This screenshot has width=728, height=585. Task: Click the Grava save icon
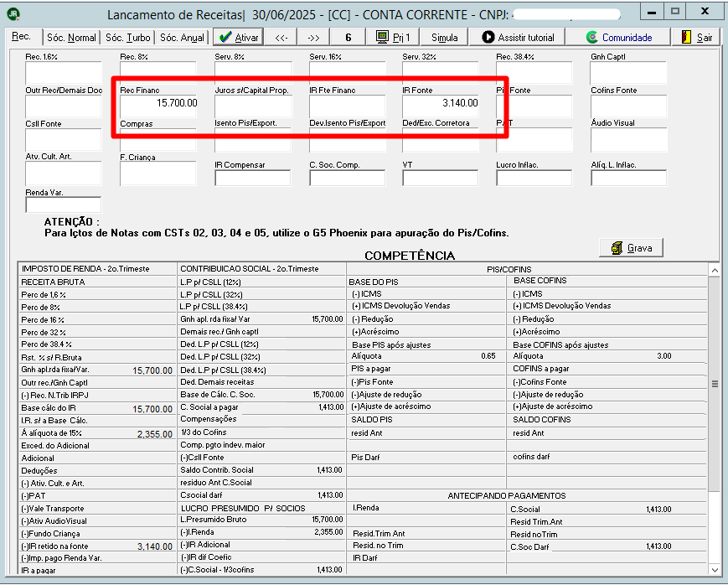tap(617, 248)
